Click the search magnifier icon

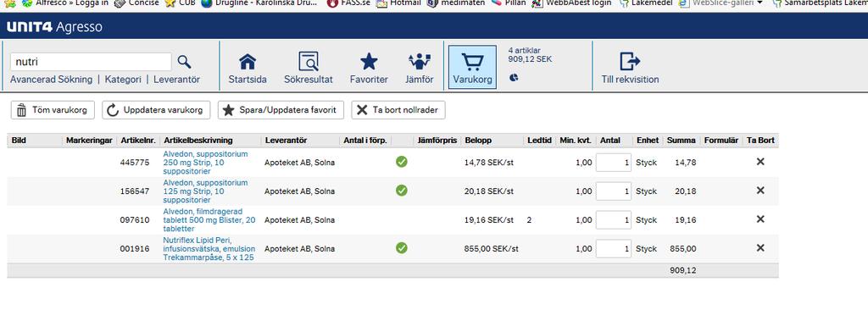point(184,62)
